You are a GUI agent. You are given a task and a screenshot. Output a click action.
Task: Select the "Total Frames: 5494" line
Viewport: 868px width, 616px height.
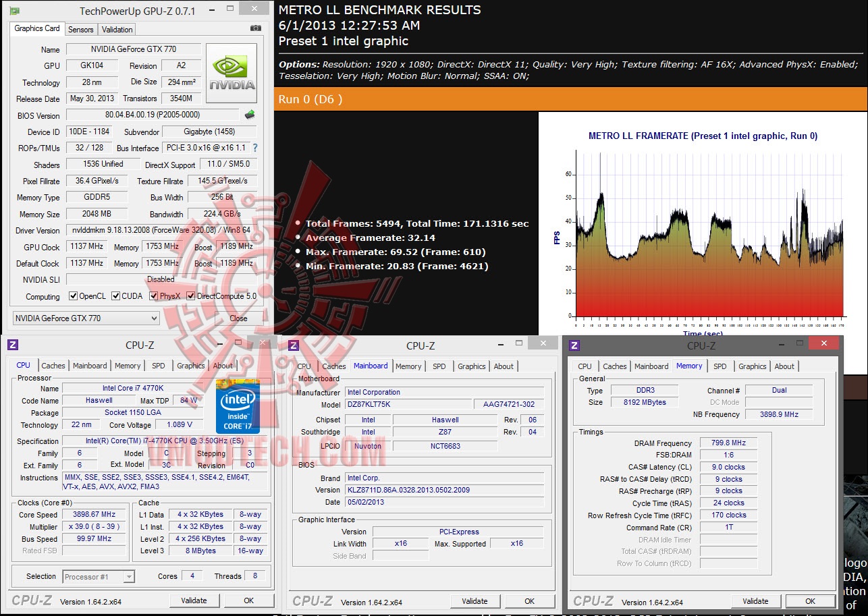[417, 223]
